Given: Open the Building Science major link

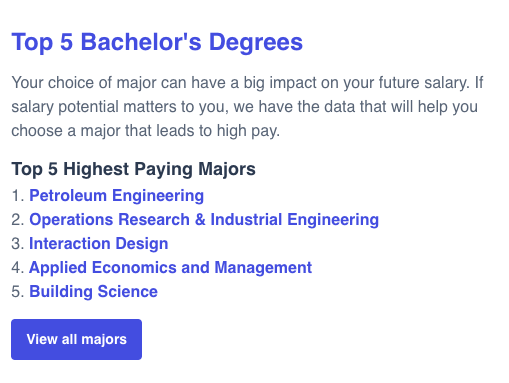Looking at the screenshot, I should [x=93, y=291].
